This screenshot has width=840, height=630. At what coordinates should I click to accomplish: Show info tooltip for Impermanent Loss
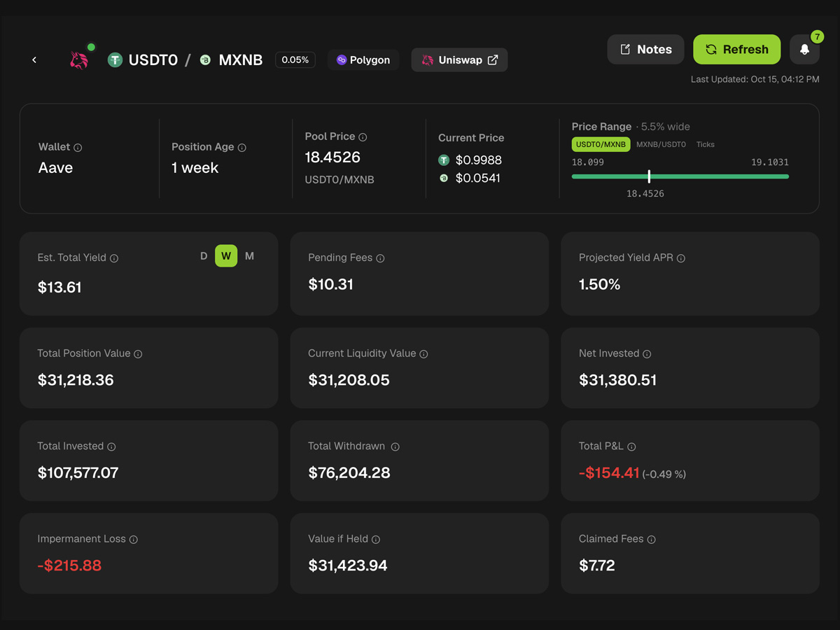coord(134,540)
